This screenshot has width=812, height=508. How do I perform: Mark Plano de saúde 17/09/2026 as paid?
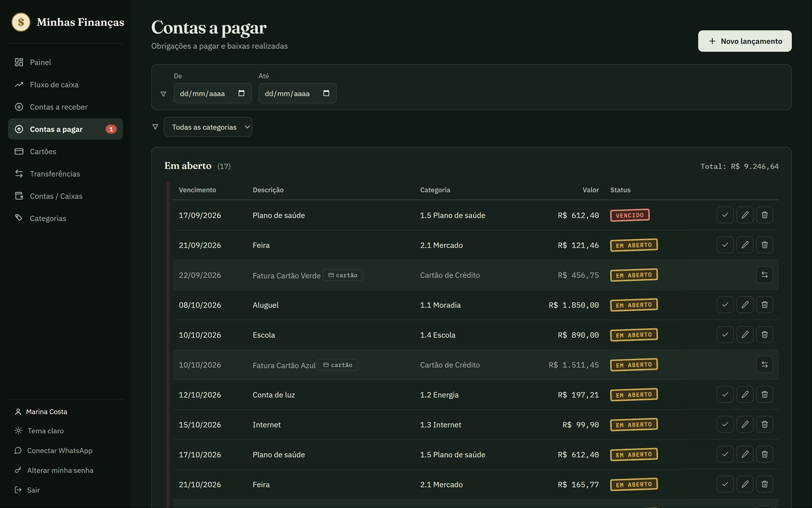(725, 215)
